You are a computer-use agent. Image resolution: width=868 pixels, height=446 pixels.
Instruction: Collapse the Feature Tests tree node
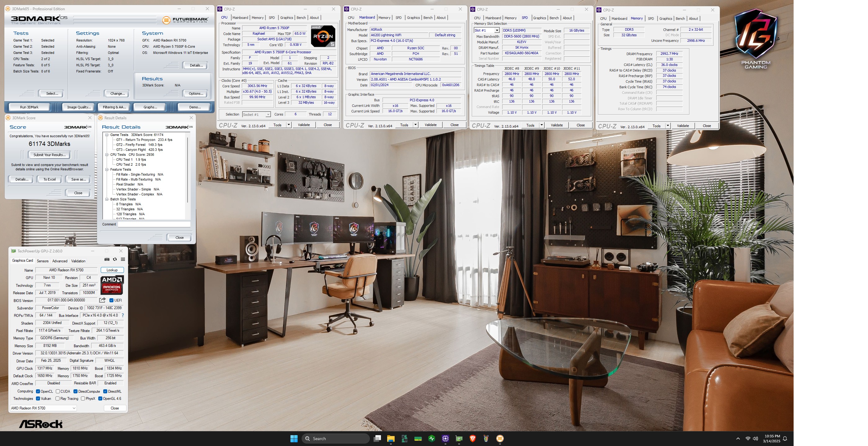click(107, 169)
